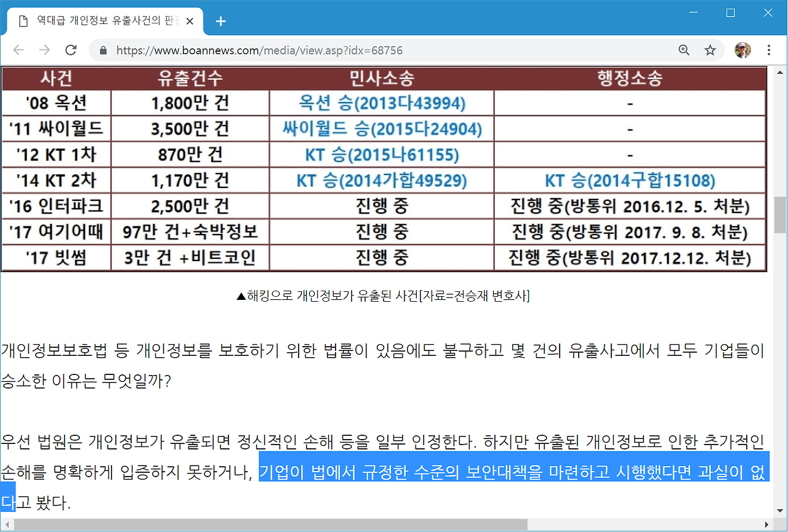Click the 유출건수 column header

(x=190, y=79)
